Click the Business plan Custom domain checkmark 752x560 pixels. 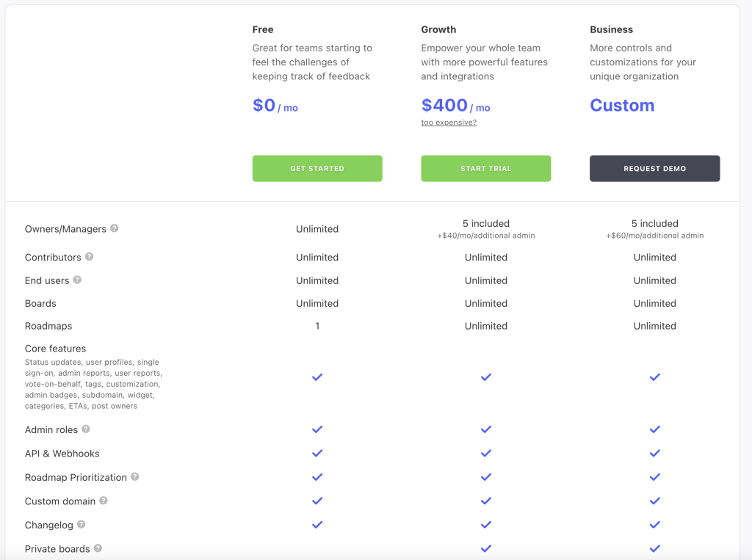tap(654, 501)
